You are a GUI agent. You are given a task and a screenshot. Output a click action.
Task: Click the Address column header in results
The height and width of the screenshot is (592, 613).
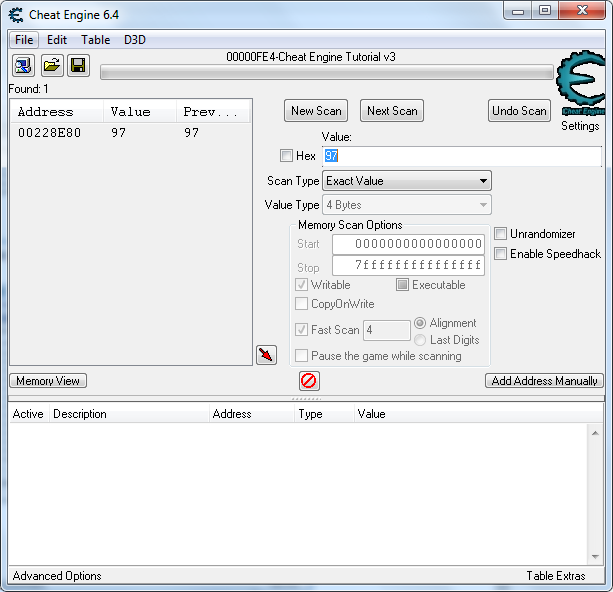pyautogui.click(x=57, y=112)
